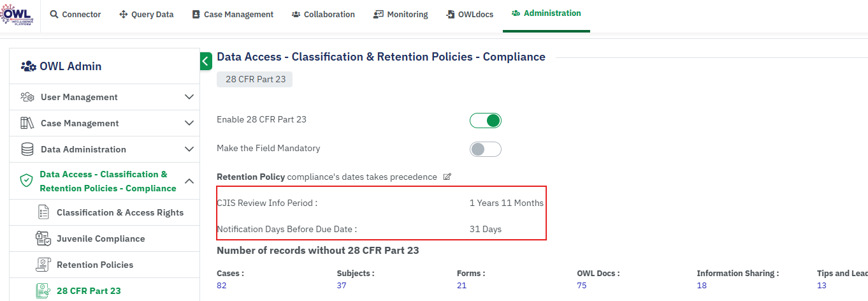Expand the Data Administration chevron
868x301 pixels.
(189, 149)
